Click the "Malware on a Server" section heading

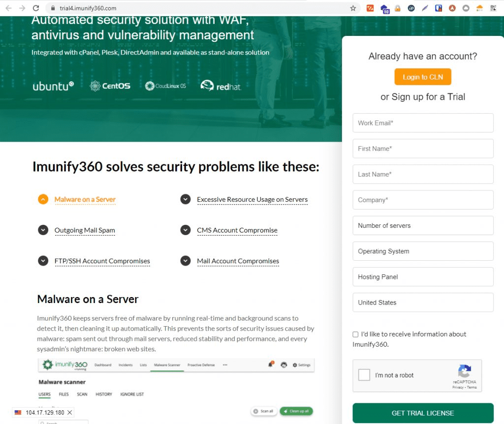coord(88,299)
